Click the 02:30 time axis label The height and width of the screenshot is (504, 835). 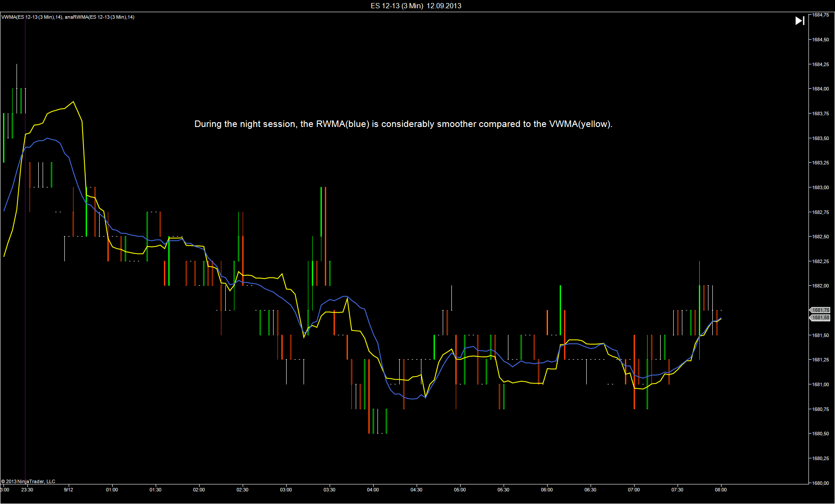tap(242, 490)
